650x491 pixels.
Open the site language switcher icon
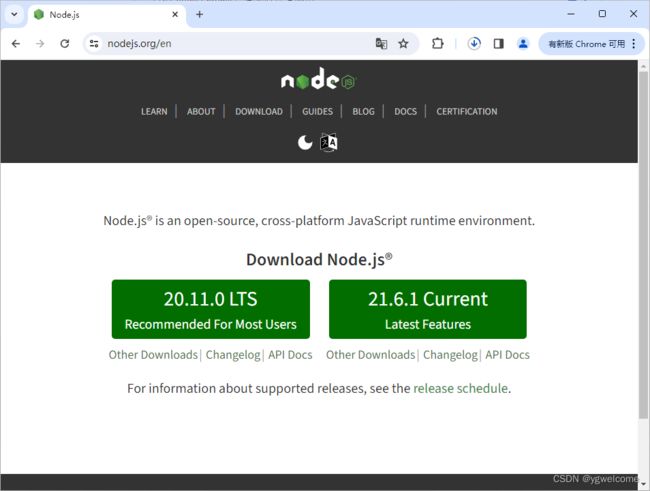coord(329,143)
